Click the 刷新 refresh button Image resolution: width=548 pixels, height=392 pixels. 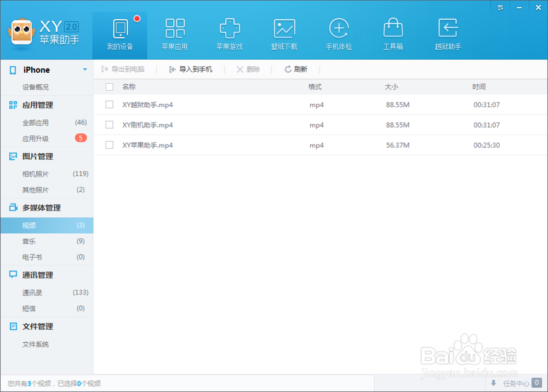[x=296, y=69]
